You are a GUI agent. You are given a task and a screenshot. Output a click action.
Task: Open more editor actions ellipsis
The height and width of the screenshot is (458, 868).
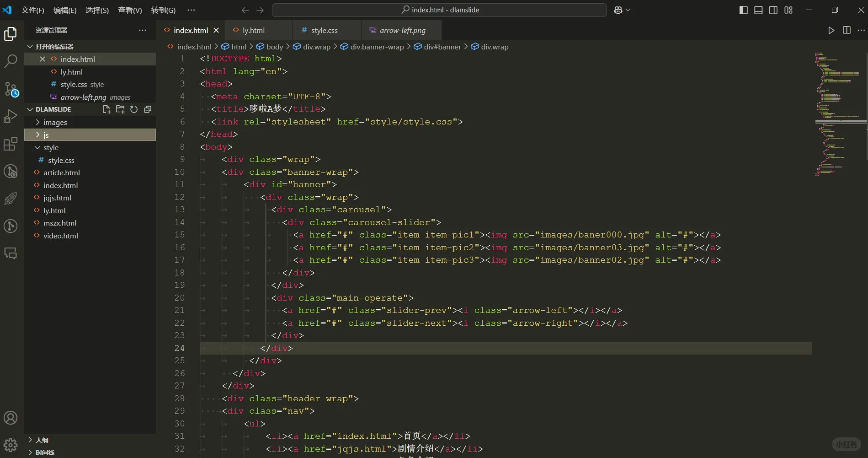pos(861,30)
